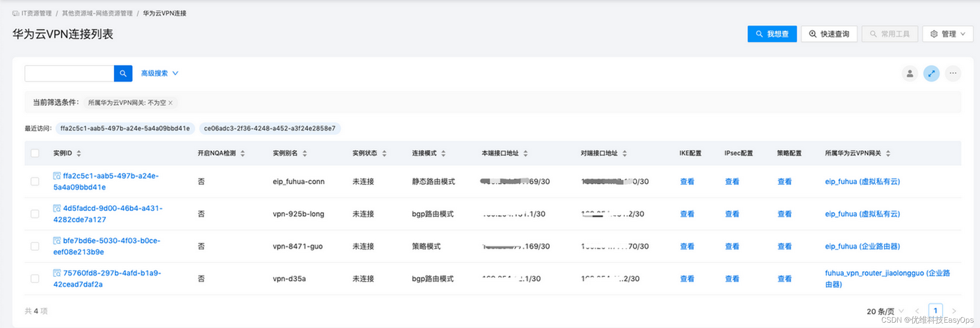Go to next page arrow
980x328 pixels.
(x=954, y=311)
